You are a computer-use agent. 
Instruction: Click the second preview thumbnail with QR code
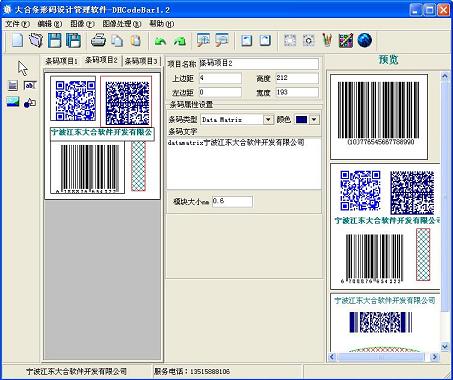click(385, 226)
